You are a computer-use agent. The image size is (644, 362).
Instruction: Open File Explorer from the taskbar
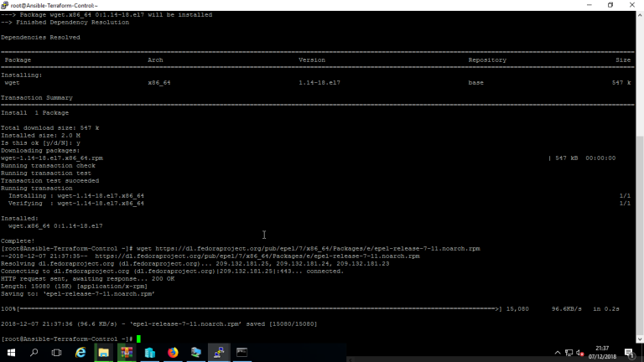click(x=104, y=353)
